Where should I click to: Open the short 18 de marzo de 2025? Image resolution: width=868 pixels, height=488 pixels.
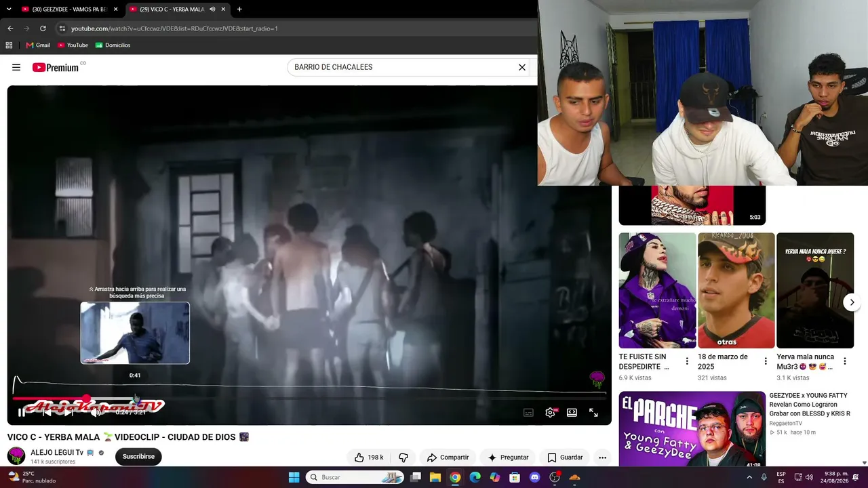(x=736, y=291)
